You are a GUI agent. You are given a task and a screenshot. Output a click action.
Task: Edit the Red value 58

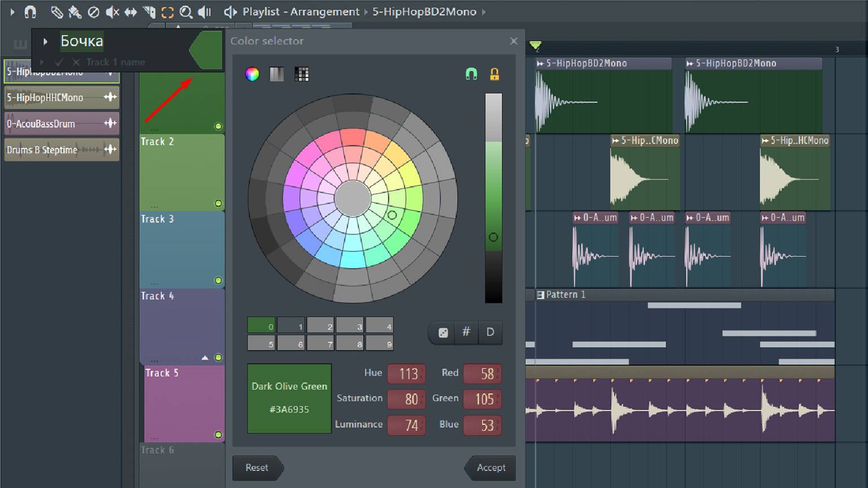click(482, 374)
